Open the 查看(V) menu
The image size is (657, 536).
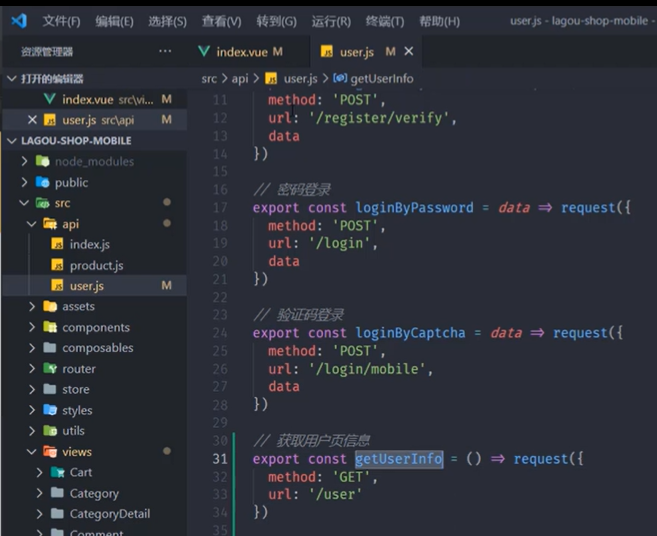point(222,21)
